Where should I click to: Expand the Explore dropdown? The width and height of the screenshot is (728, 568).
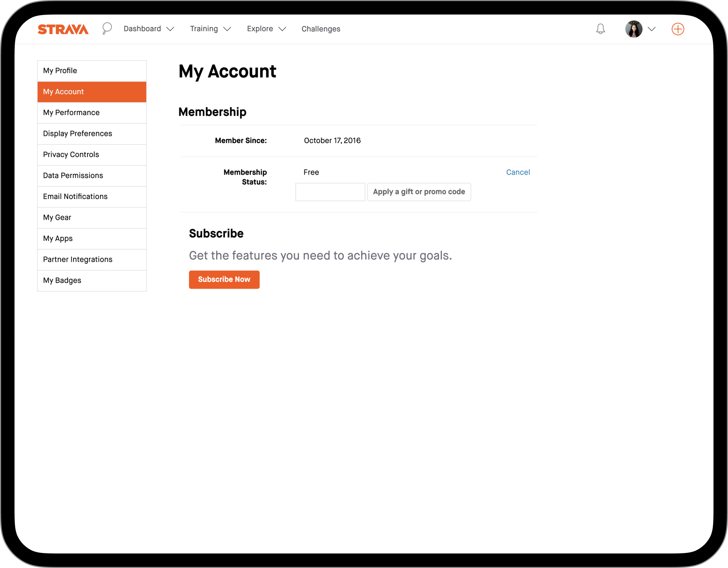tap(266, 29)
